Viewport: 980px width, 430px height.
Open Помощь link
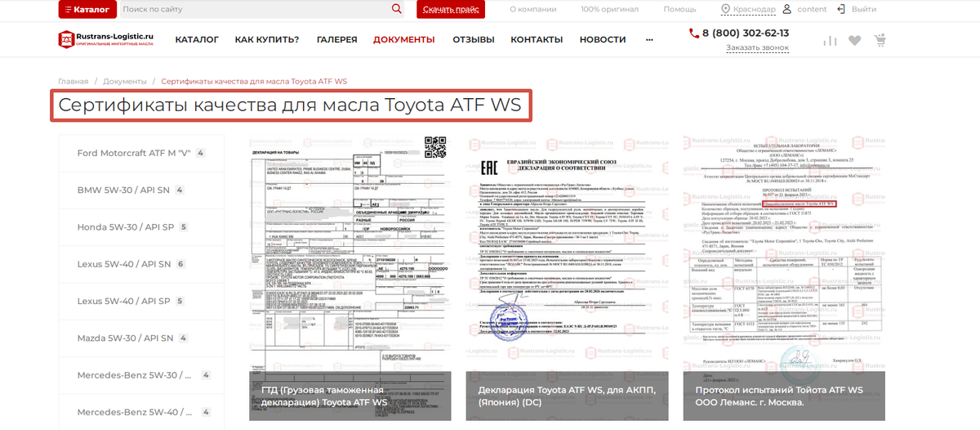pyautogui.click(x=679, y=9)
